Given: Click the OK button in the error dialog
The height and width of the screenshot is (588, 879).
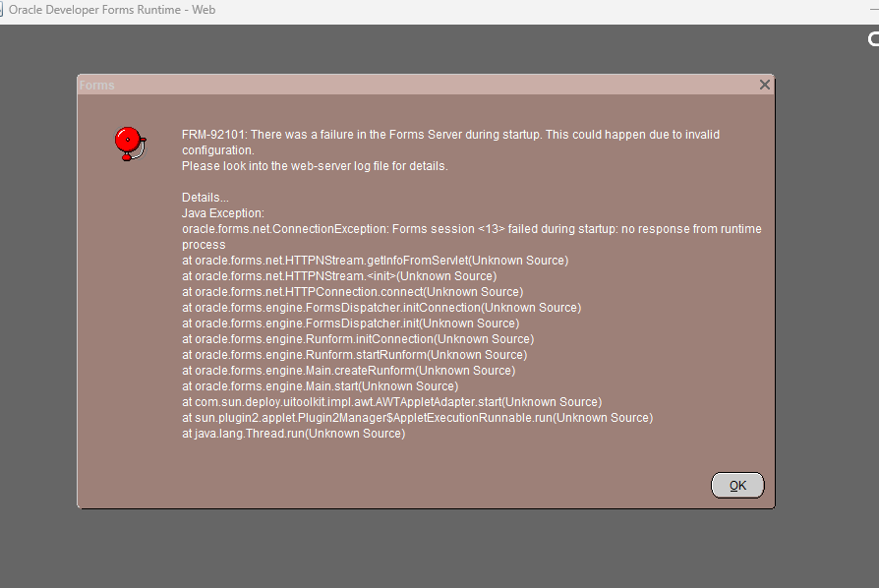Looking at the screenshot, I should click(736, 485).
